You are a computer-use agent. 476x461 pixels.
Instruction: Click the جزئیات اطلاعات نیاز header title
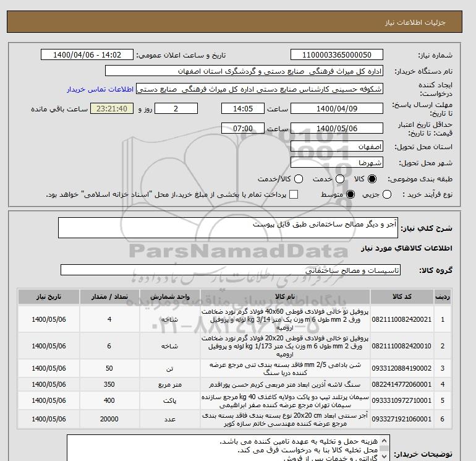415,22
